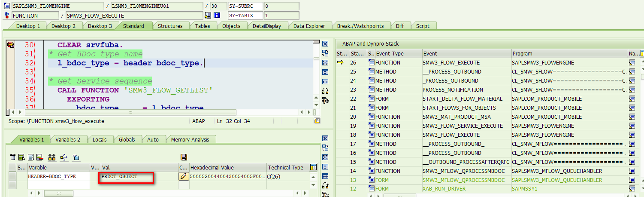Click the program icon beside SAPLSMW3_FLOWENGINE field
Viewport: 644px width, 197px height.
pos(7,6)
